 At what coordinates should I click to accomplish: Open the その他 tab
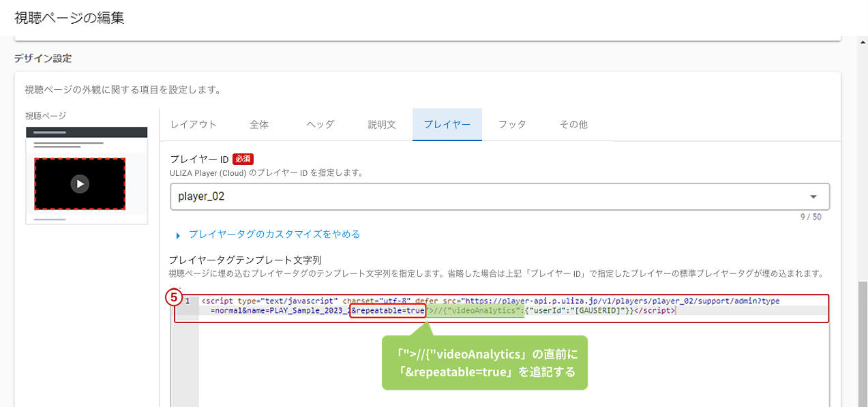point(573,124)
